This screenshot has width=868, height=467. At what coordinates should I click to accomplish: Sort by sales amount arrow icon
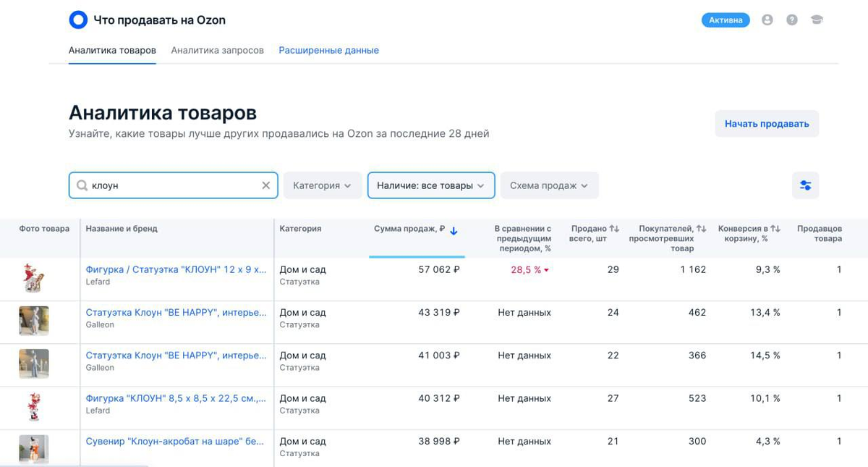(454, 231)
